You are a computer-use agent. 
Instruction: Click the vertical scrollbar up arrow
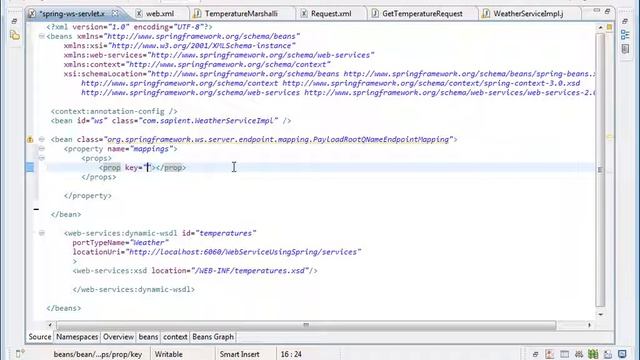point(600,27)
